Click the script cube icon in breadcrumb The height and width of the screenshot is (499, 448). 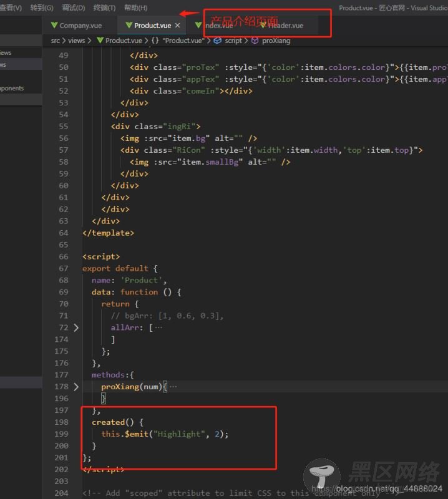pyautogui.click(x=218, y=41)
